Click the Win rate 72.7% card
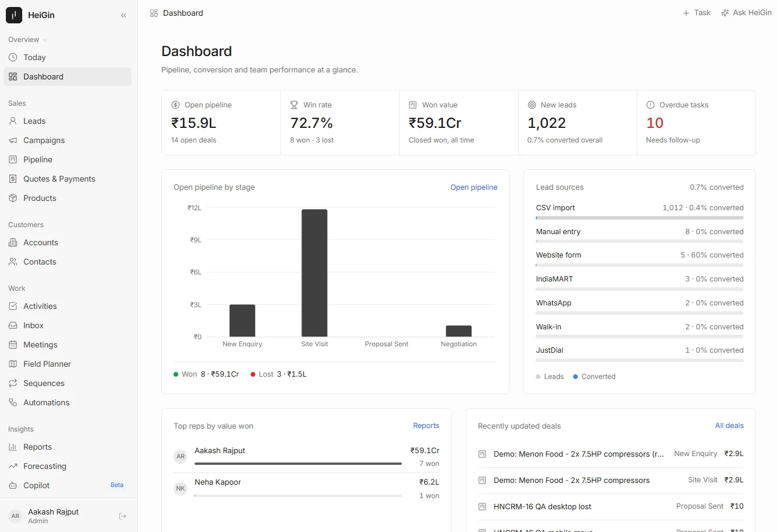Viewport: 777px width, 532px height. [340, 123]
